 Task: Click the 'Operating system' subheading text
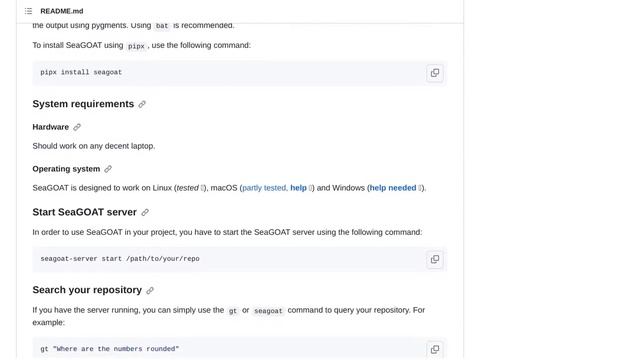66,169
